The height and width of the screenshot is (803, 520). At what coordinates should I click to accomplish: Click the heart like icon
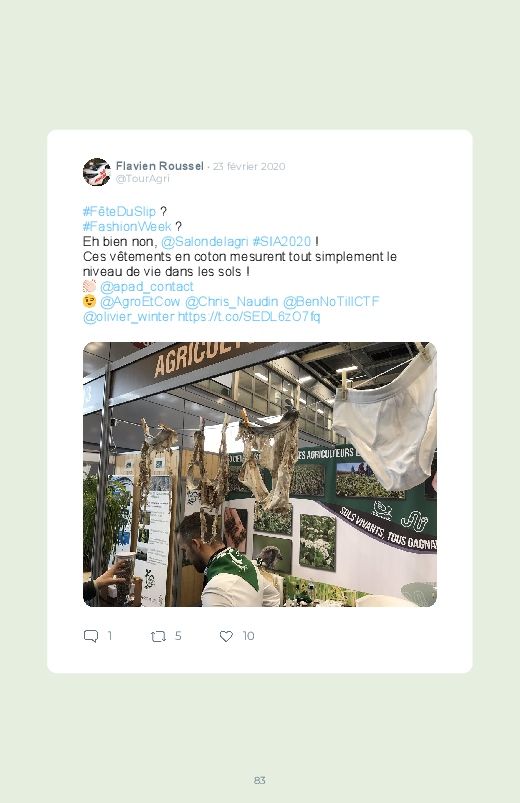[226, 636]
